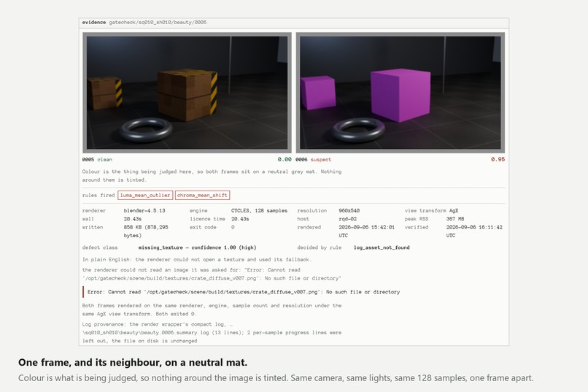Click the 'Both frames rendered on the same renderer' paragraph

point(212,310)
